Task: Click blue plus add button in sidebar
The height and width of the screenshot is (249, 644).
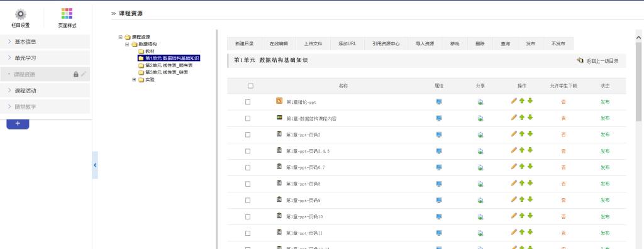Action: [18, 124]
